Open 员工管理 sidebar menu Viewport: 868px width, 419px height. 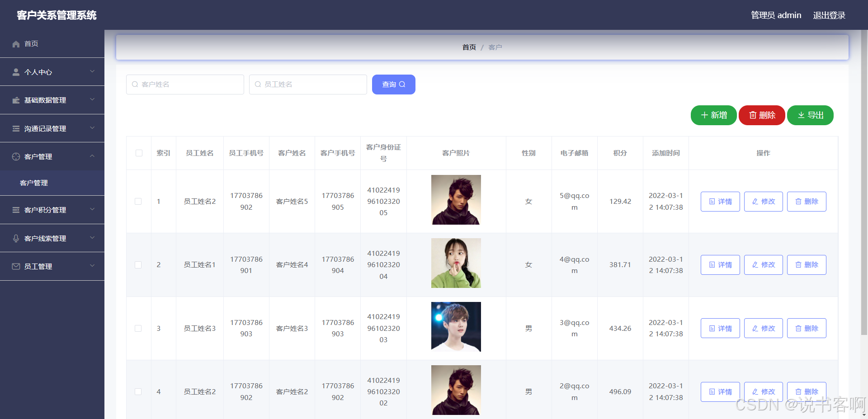click(x=52, y=266)
